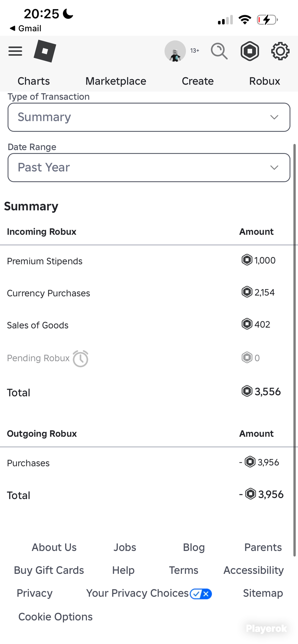Tap the Robux balance icon in header

[250, 51]
